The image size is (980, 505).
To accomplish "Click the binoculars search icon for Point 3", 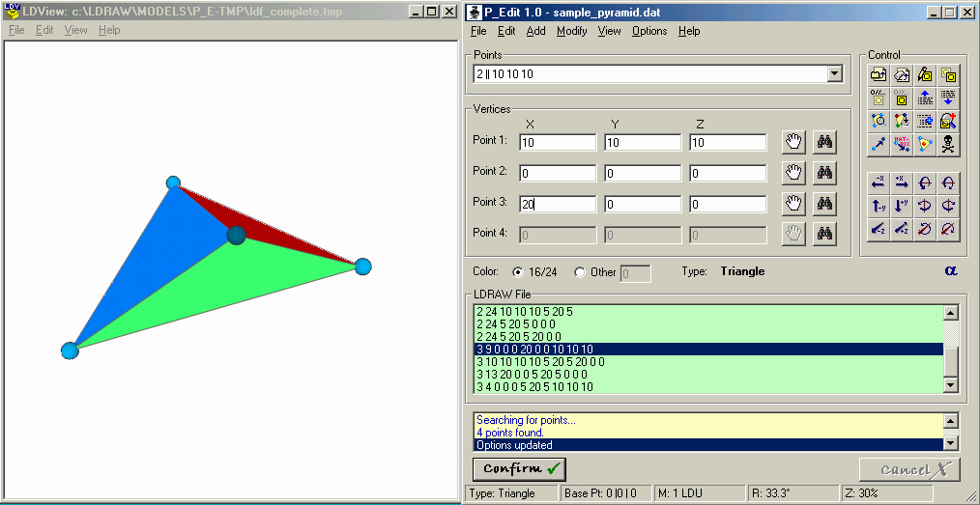I will click(x=824, y=203).
